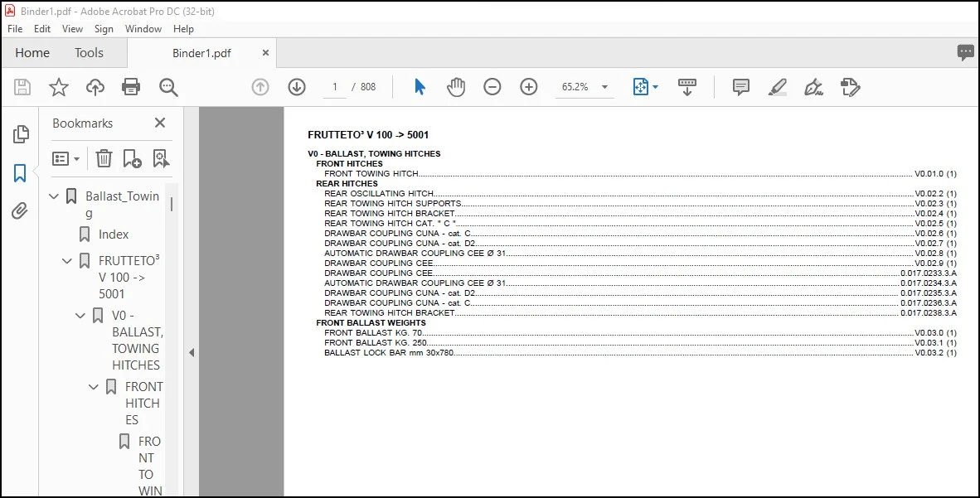This screenshot has width=980, height=498.
Task: Open Attachments paperclip panel
Action: point(20,211)
